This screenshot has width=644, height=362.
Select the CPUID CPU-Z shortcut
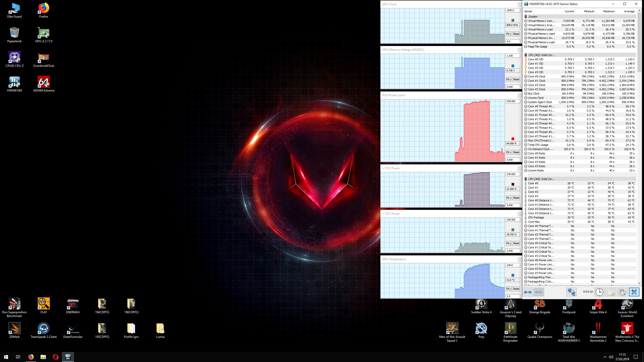pos(14,60)
